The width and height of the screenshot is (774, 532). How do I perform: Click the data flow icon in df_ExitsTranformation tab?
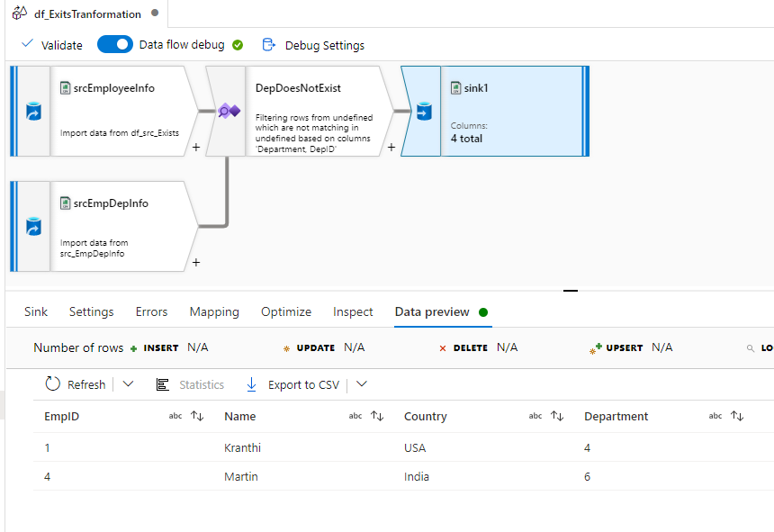(19, 13)
